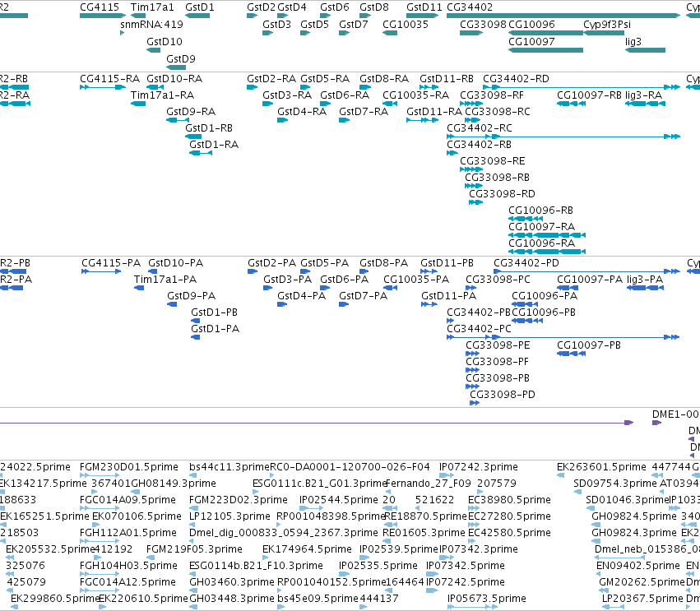This screenshot has height=611, width=700.
Task: Open the Fernando_27_F09 EST label
Action: [428, 484]
